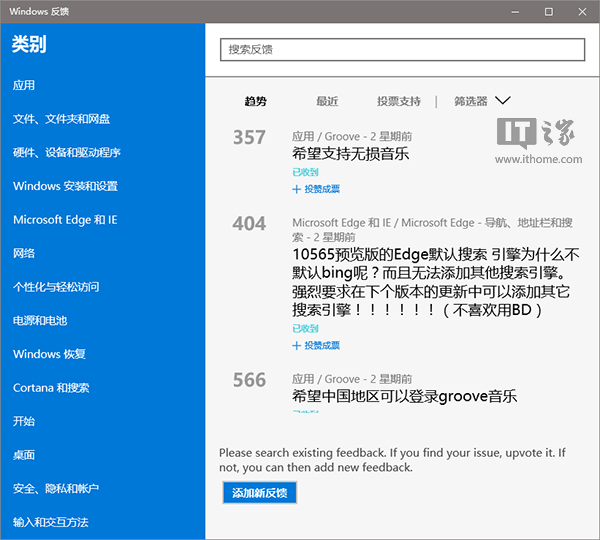Click plus icon under Edge feedback item
600x540 pixels.
click(x=296, y=346)
